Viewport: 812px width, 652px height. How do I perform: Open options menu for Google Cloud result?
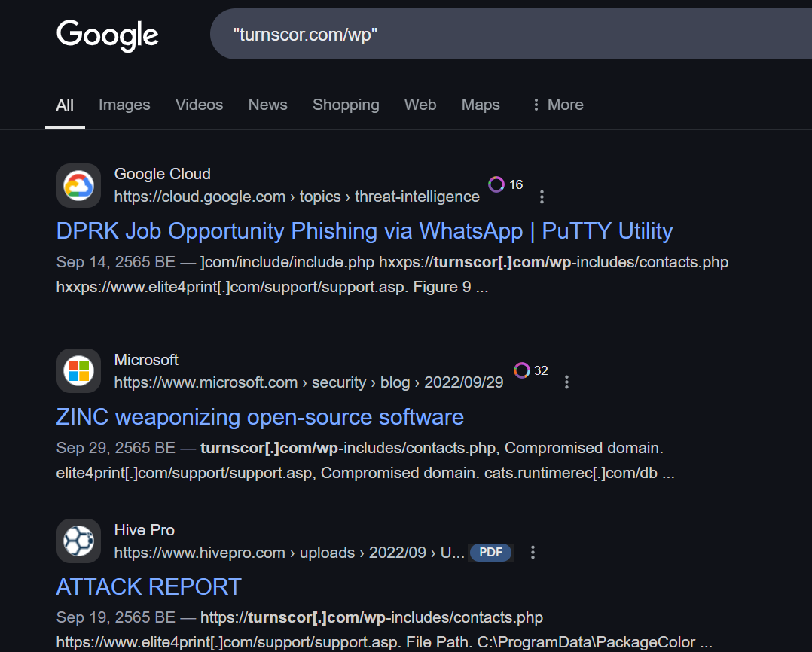coord(542,197)
